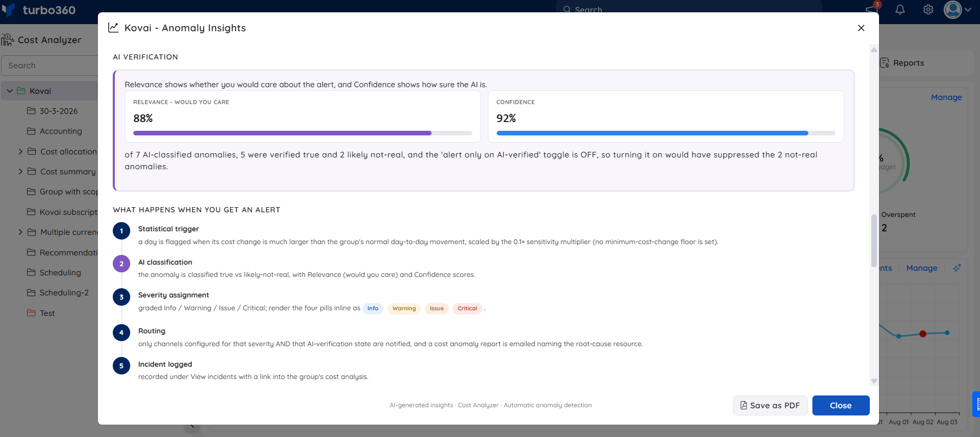Click the Manage link beside the budget gauge
The image size is (980, 437).
click(946, 97)
